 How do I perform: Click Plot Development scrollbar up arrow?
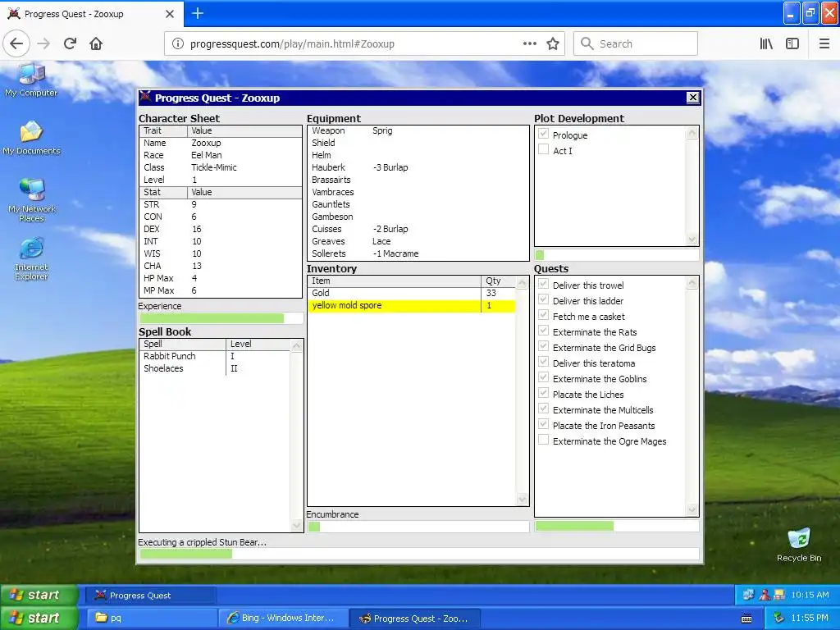coord(692,133)
